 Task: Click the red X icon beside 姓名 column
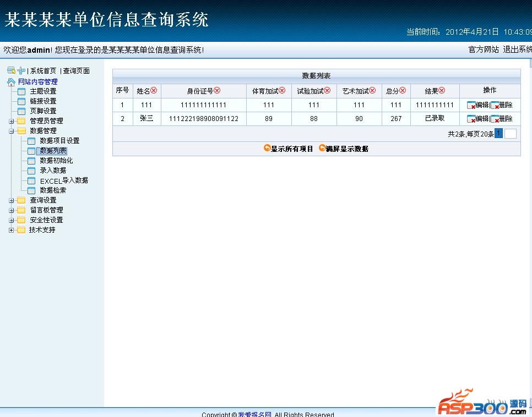[154, 91]
